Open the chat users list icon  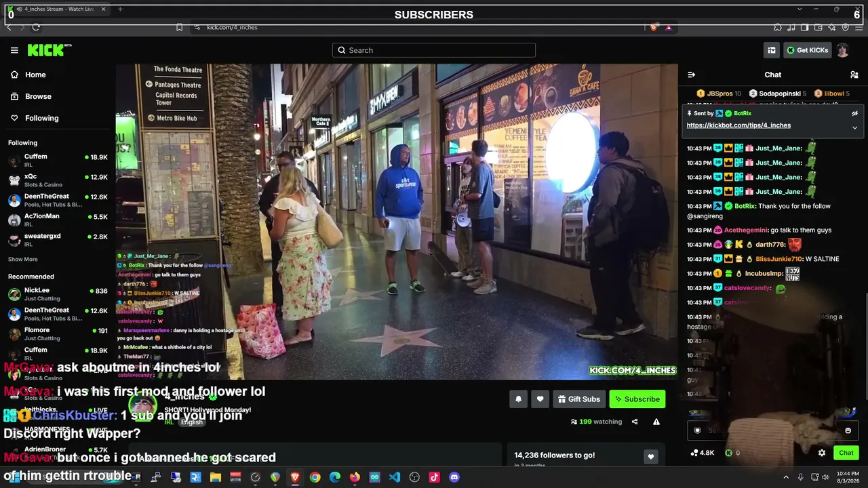click(854, 75)
